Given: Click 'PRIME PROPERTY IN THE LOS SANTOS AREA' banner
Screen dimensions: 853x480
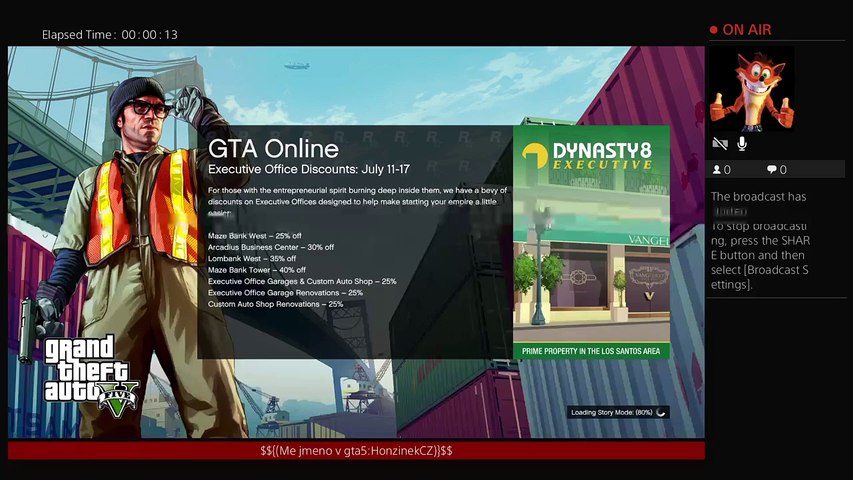Looking at the screenshot, I should click(591, 351).
